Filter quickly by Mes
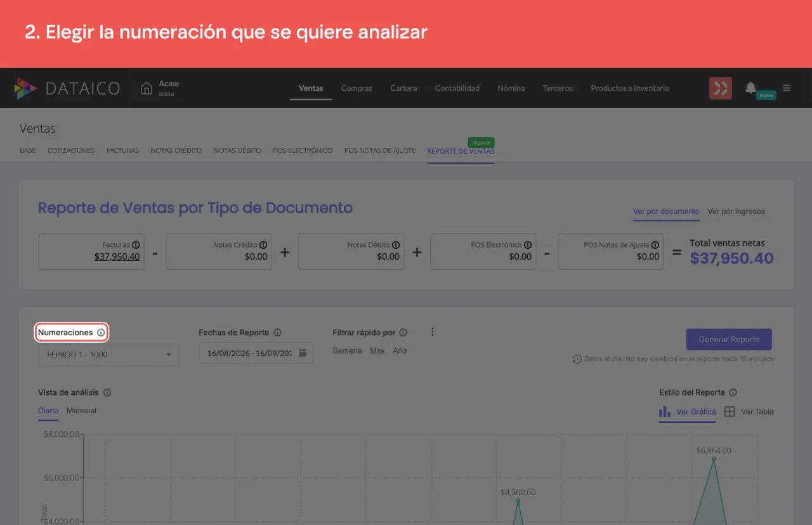Viewport: 812px width, 525px height. point(377,351)
